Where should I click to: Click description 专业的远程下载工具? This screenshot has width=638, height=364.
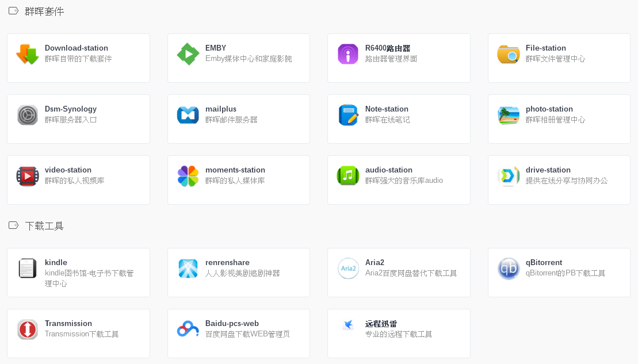coord(399,334)
